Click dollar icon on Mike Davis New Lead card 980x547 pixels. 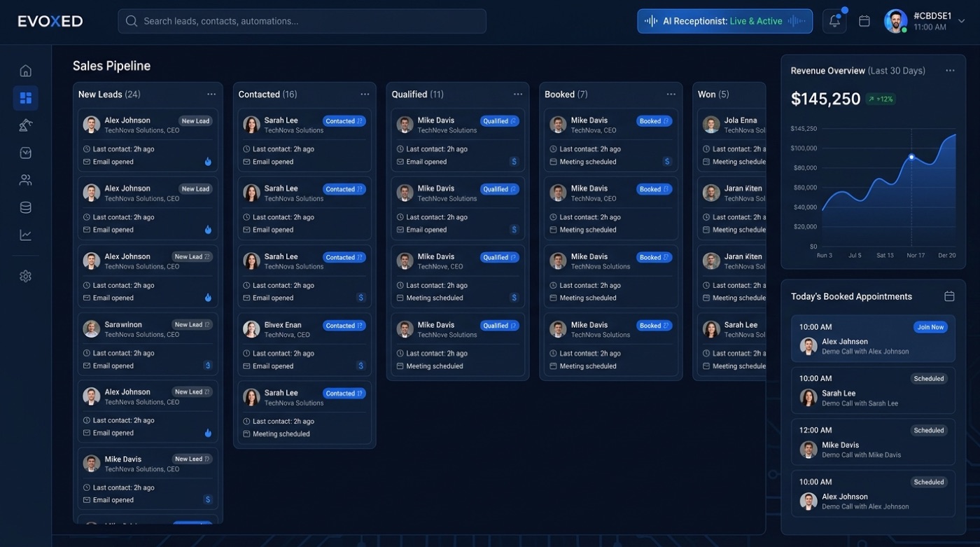pos(208,500)
